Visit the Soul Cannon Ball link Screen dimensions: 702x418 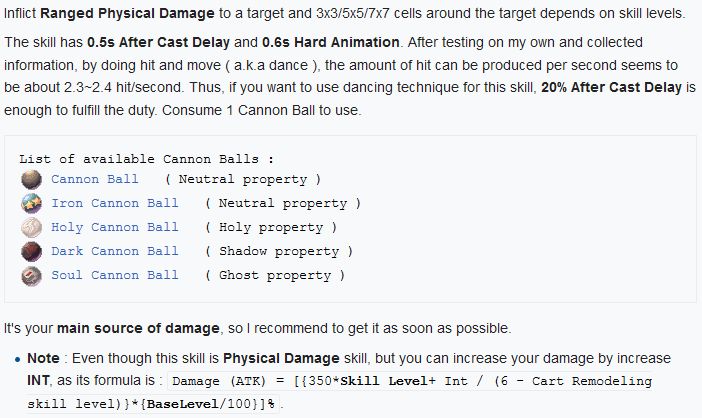115,275
